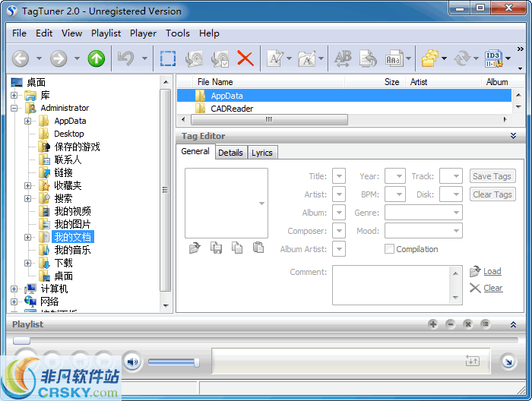Click the dashed-square Select All icon

click(x=168, y=58)
